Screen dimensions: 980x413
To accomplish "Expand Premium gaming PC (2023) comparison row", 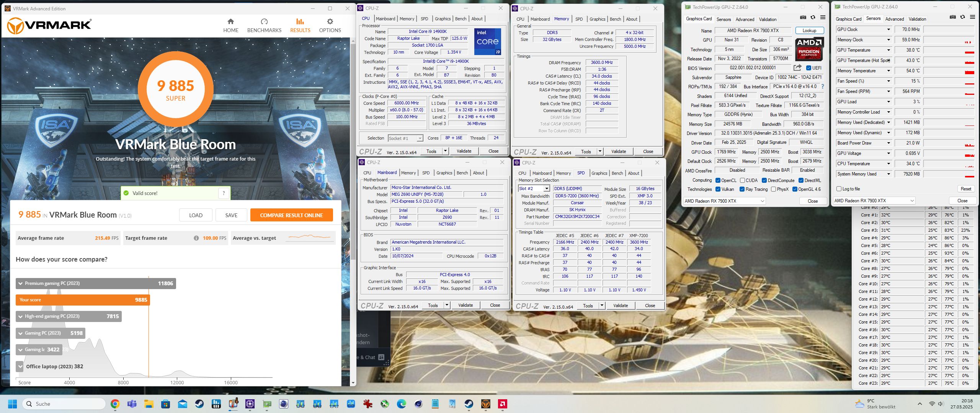I will point(96,283).
